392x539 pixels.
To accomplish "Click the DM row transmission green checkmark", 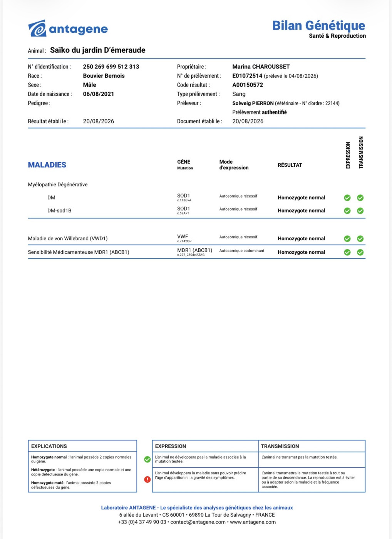I will (x=360, y=198).
